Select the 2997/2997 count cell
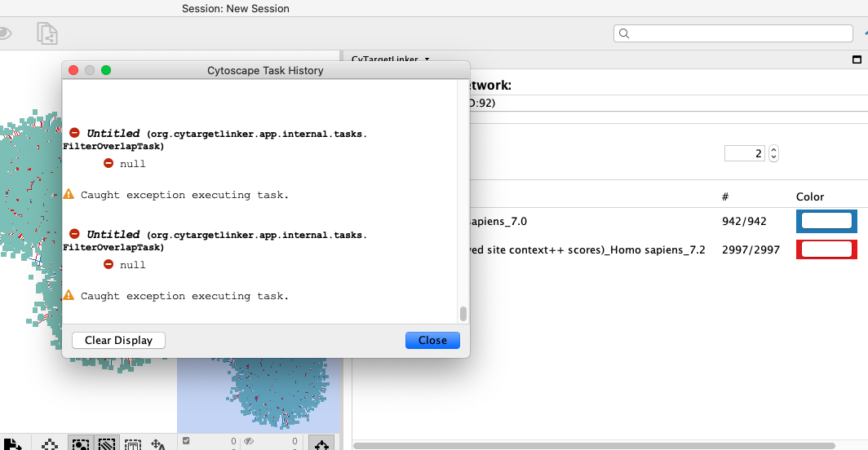868x450 pixels. tap(751, 249)
